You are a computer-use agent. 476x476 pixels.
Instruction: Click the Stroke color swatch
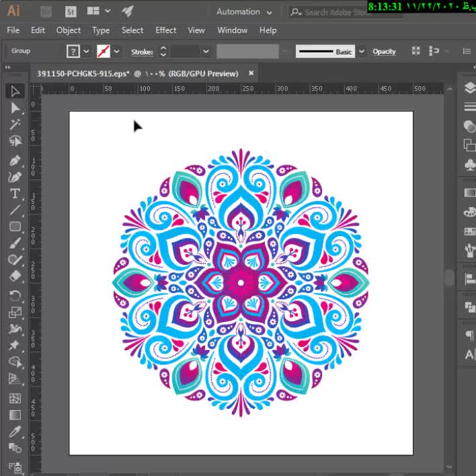(104, 52)
